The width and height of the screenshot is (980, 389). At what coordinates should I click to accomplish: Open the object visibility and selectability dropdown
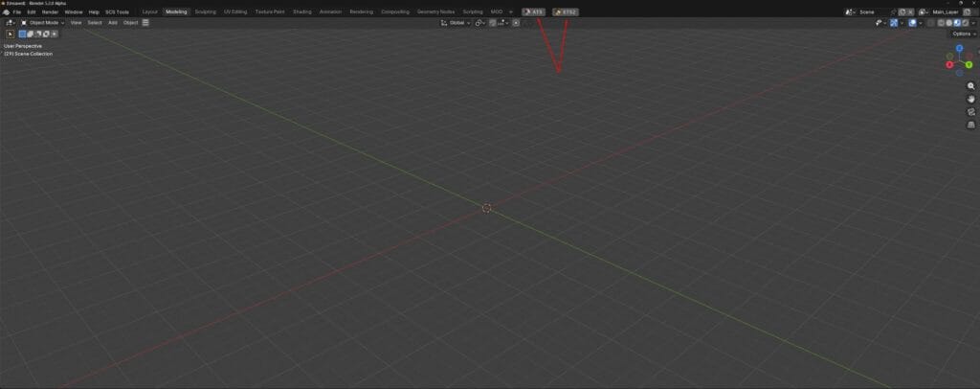coord(880,22)
